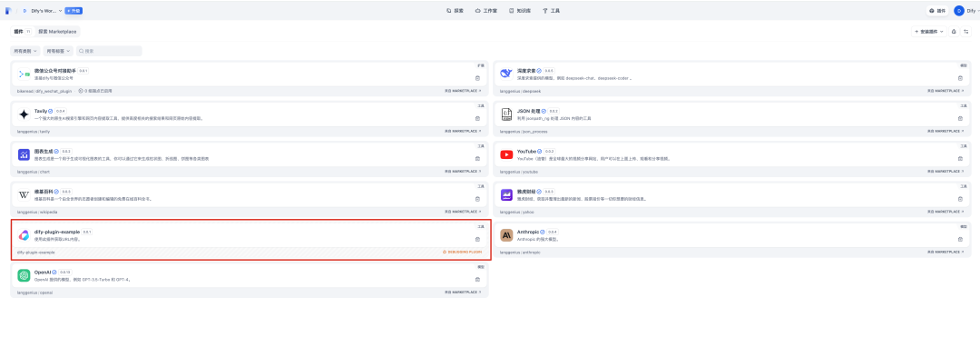The width and height of the screenshot is (980, 347).
Task: Go to the 探索 Explore navigation item
Action: (x=455, y=11)
